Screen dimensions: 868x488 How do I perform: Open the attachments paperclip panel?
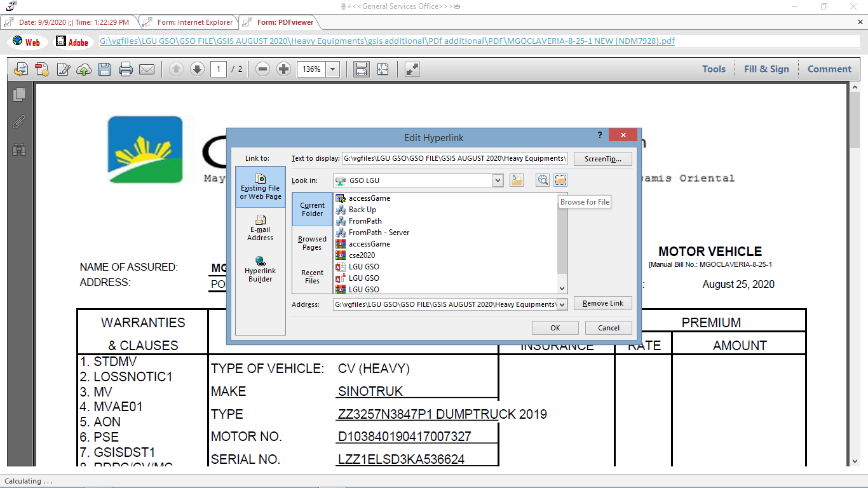(20, 121)
